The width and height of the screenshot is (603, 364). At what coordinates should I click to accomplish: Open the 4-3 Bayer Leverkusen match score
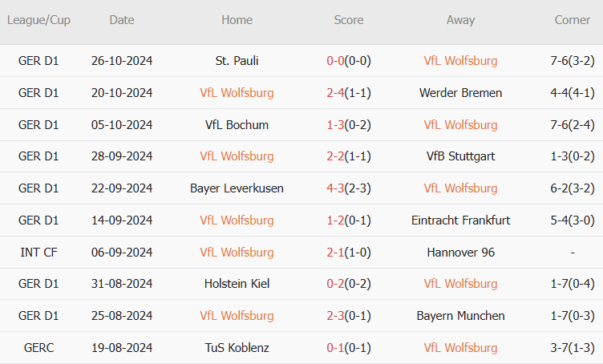coord(335,188)
